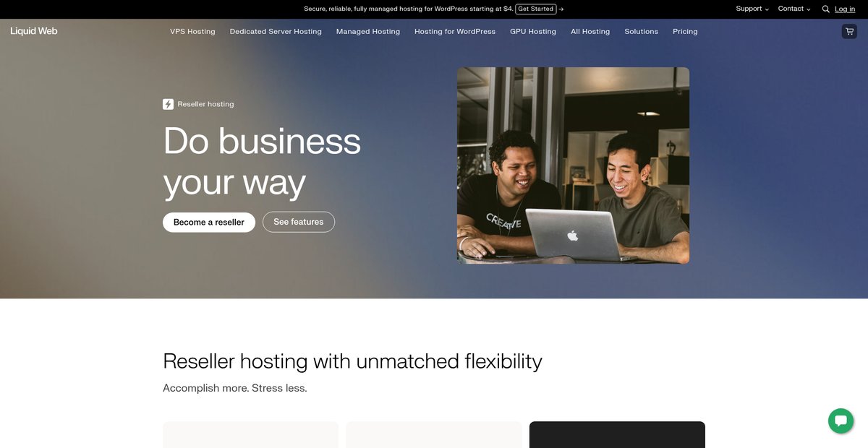This screenshot has height=448, width=868.
Task: Click the banner text about WordPress hosting
Action: pos(408,9)
